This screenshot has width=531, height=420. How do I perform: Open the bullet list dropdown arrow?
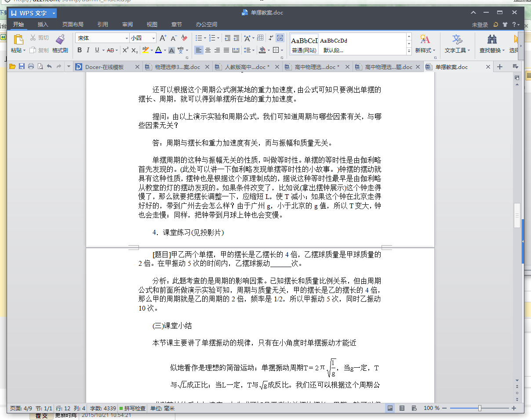(204, 38)
